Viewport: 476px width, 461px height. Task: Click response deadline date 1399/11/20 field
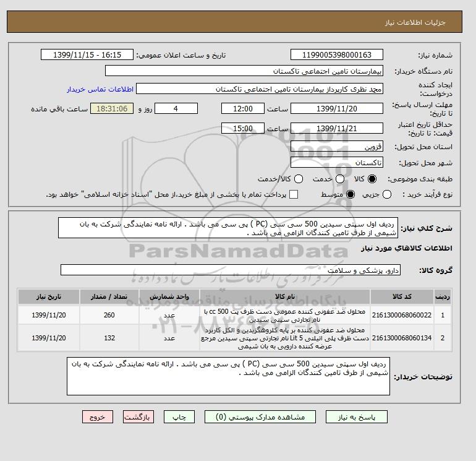tap(337, 108)
